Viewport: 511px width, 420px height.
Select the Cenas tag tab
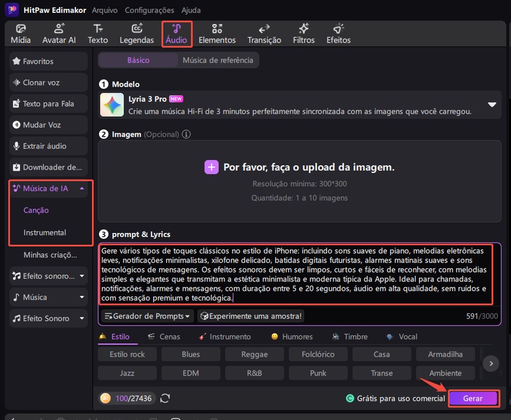pos(164,336)
